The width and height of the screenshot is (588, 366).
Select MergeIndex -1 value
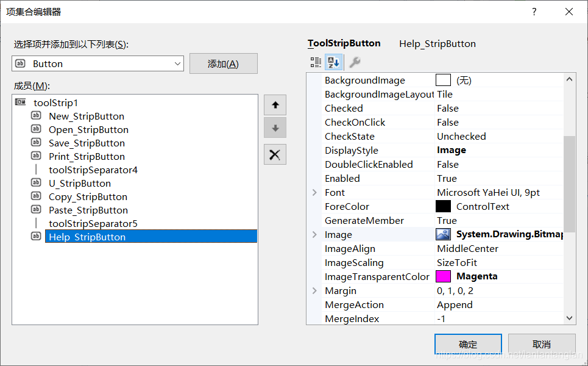tap(441, 318)
